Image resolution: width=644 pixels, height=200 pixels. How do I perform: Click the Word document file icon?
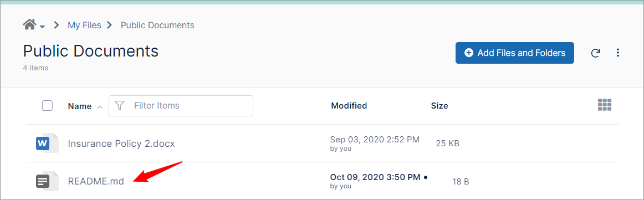coord(47,143)
